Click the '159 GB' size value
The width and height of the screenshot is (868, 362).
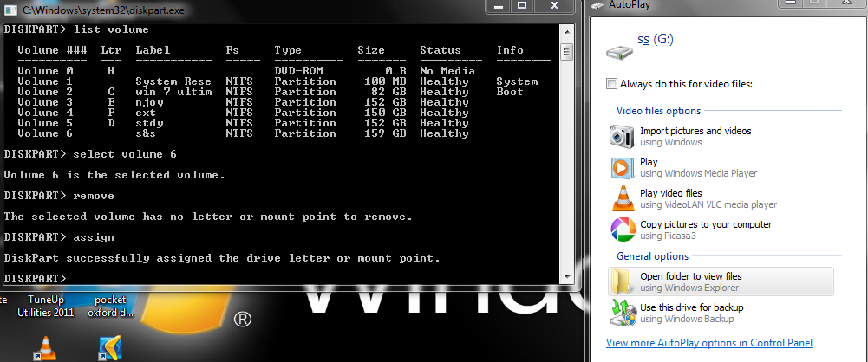coord(385,133)
